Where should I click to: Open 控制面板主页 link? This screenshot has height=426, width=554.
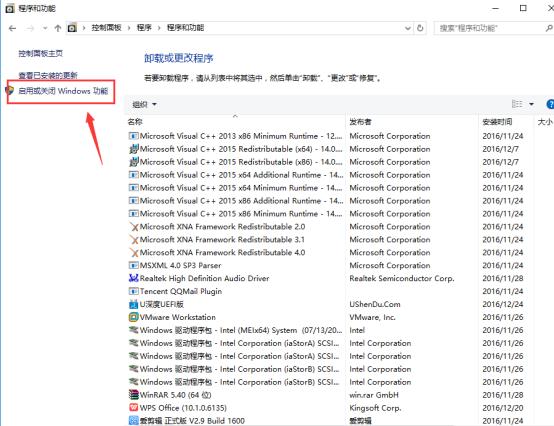pyautogui.click(x=41, y=53)
